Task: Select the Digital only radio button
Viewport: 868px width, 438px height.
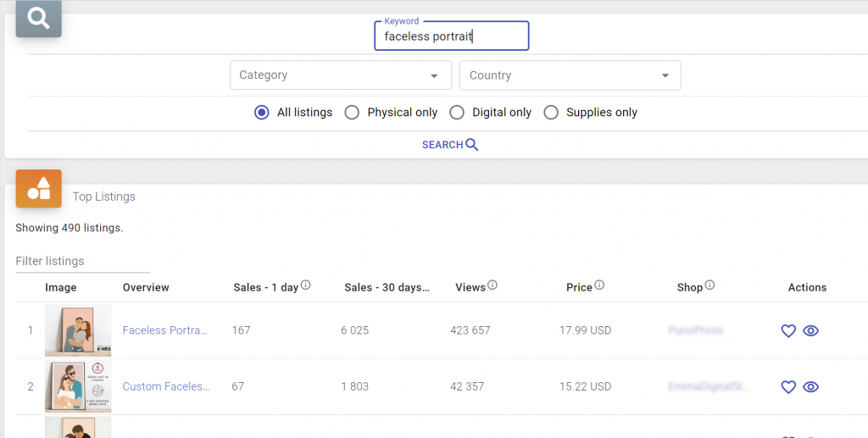Action: click(457, 113)
